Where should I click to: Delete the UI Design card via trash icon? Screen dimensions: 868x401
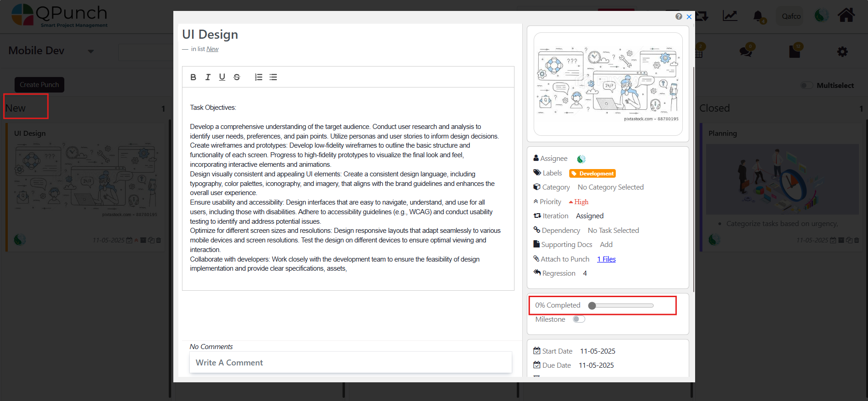click(159, 240)
